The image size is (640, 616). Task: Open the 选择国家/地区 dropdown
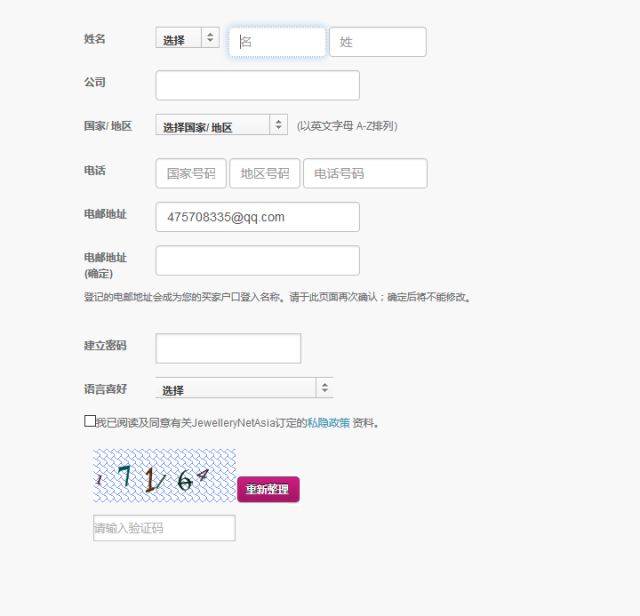(x=222, y=125)
